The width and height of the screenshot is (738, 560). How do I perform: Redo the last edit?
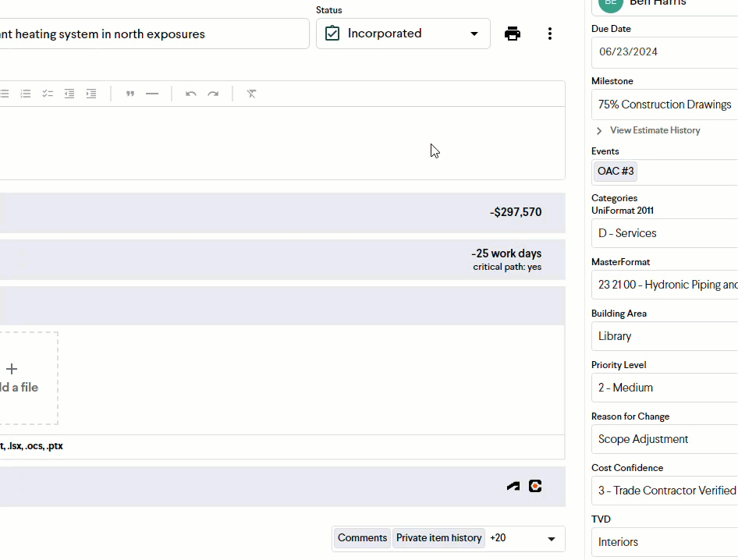tap(213, 94)
